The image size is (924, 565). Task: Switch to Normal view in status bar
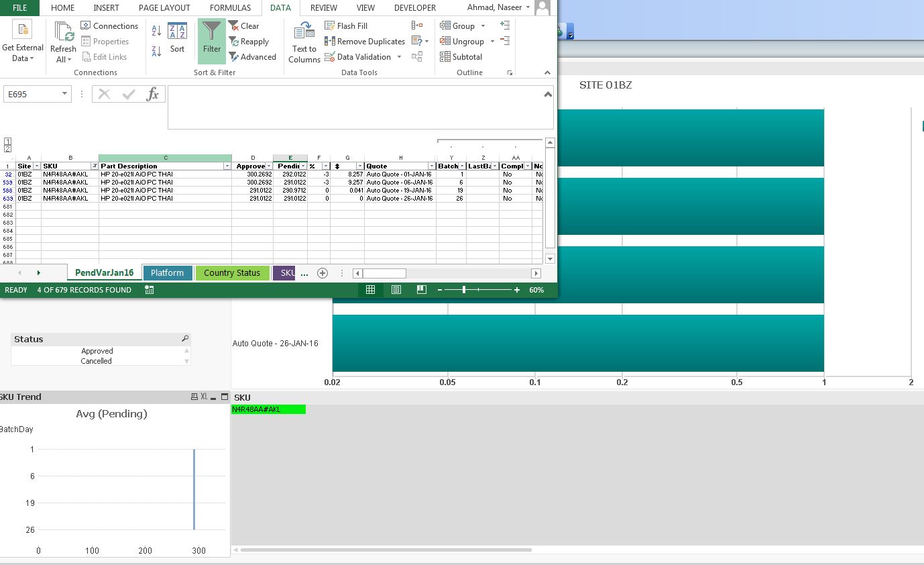point(370,290)
